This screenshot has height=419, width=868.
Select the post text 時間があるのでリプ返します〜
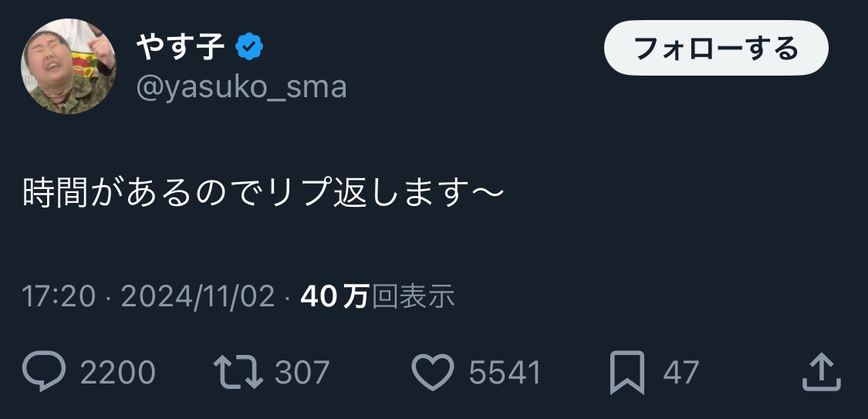263,193
